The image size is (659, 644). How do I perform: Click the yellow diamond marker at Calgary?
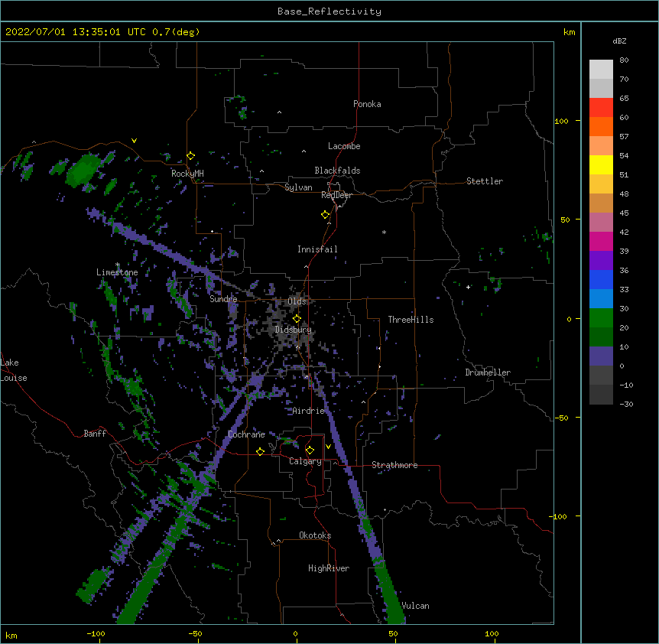(x=310, y=450)
